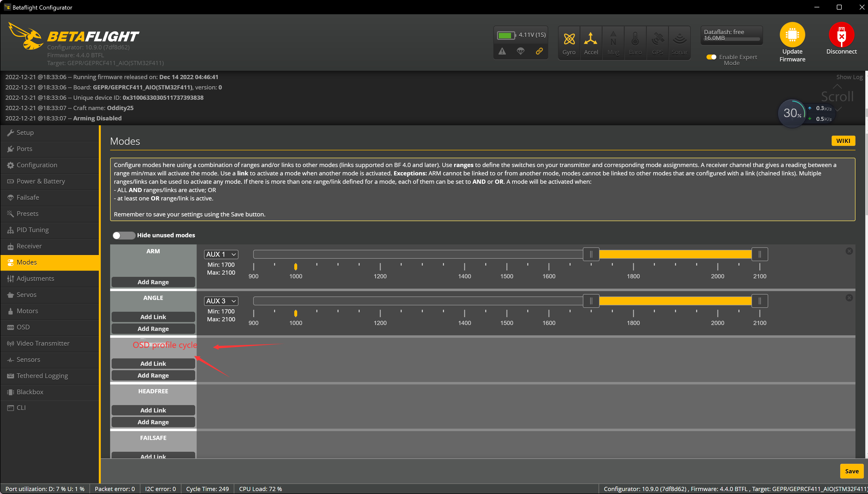
Task: Open ANGLE AUX 3 channel dropdown
Action: point(221,301)
